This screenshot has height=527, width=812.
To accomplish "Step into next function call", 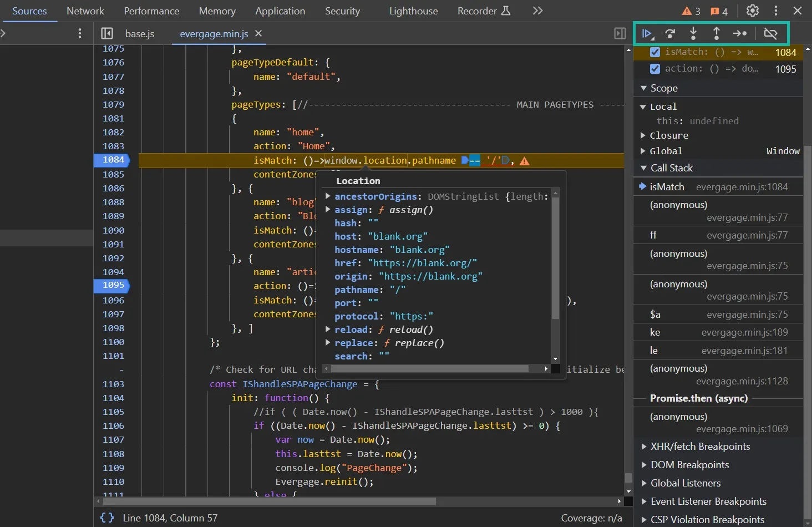I will (x=693, y=34).
